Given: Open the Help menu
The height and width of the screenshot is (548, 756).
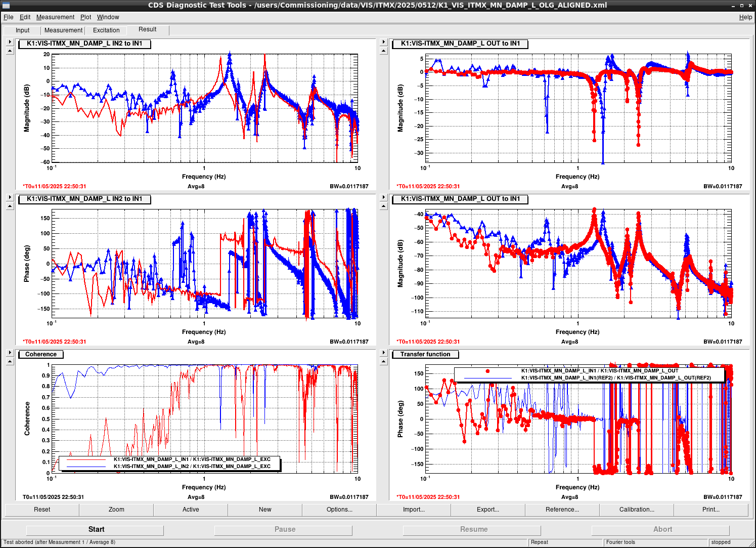Looking at the screenshot, I should (745, 17).
